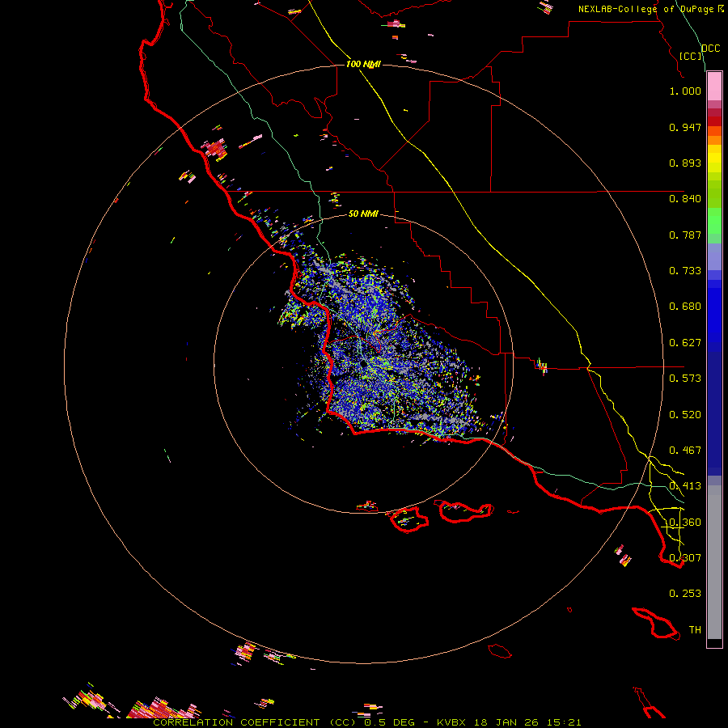Click the 0.893 legend value
Screen dimensions: 728x728
pyautogui.click(x=685, y=163)
